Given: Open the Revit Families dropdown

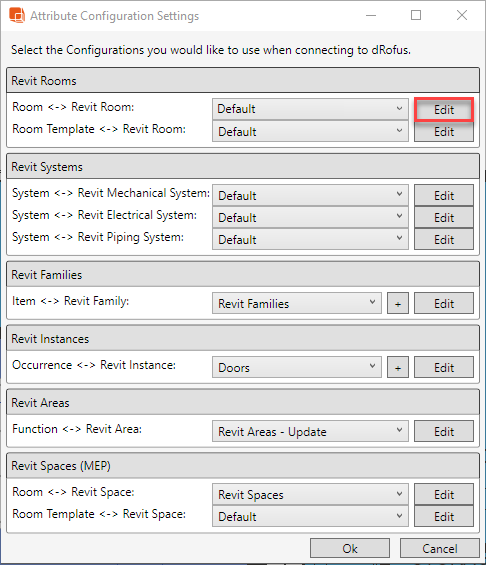Looking at the screenshot, I should click(297, 303).
